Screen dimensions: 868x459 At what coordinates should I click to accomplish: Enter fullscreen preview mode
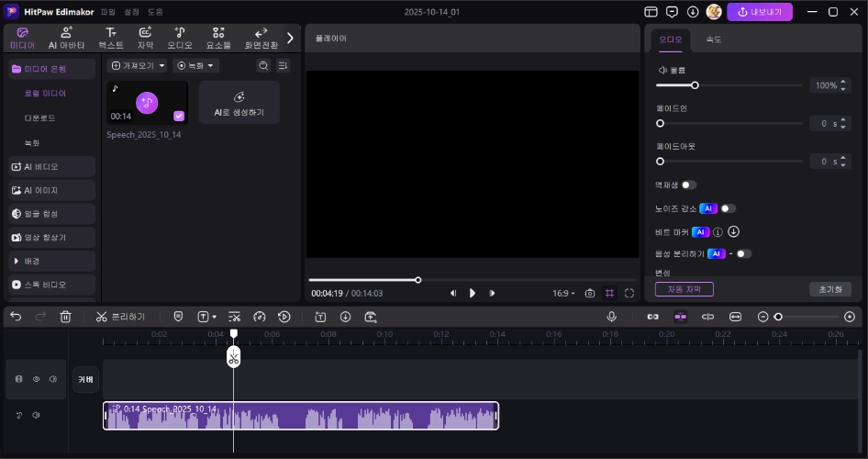[x=629, y=294]
